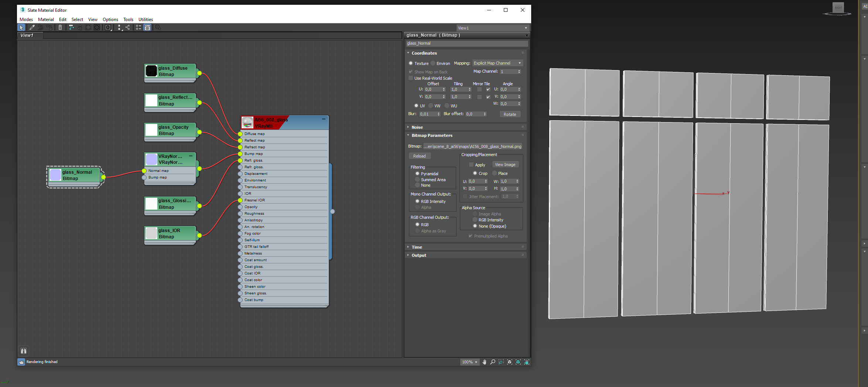Screen dimensions: 868x387
Task: Click glass_Diffuse node preview thumbnail
Action: tap(151, 71)
